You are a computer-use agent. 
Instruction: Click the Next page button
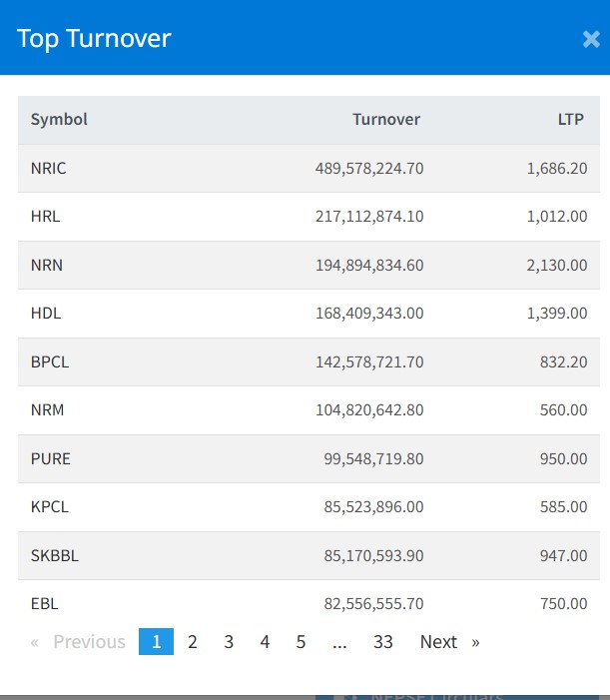point(448,642)
